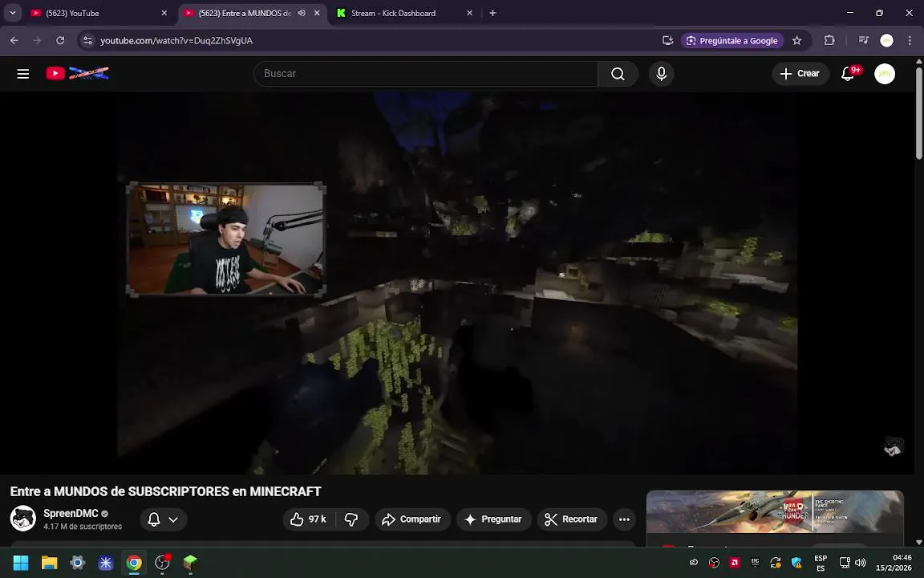The height and width of the screenshot is (578, 924).
Task: Install app icon in address bar
Action: coord(667,41)
